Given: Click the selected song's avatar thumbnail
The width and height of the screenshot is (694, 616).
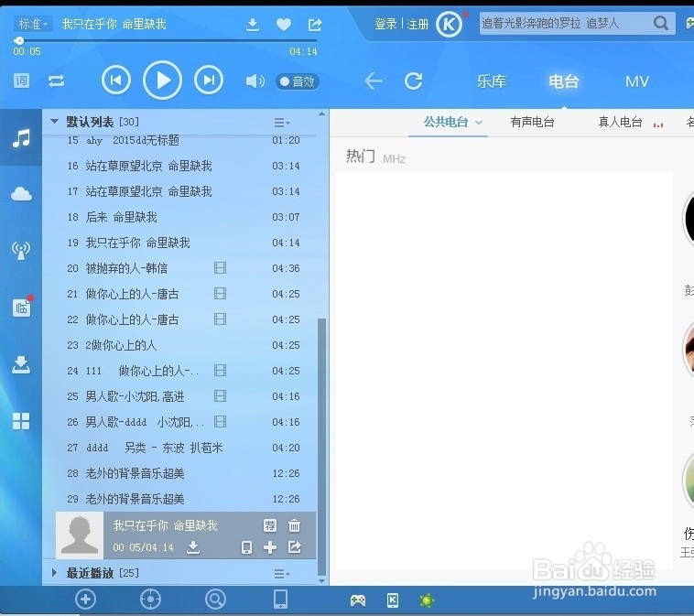Looking at the screenshot, I should click(x=80, y=535).
